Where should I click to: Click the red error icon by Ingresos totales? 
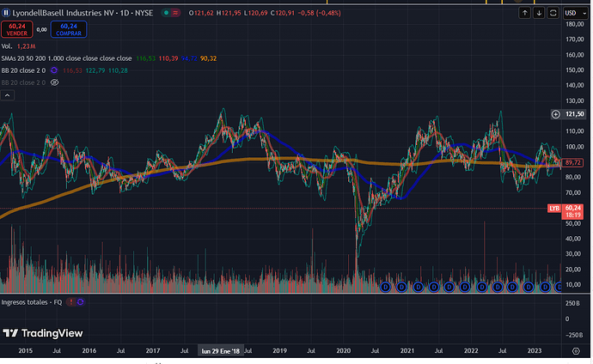[70, 302]
